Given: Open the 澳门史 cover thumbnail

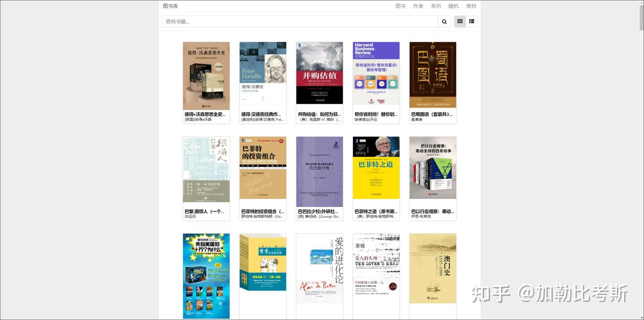Looking at the screenshot, I should tap(432, 268).
